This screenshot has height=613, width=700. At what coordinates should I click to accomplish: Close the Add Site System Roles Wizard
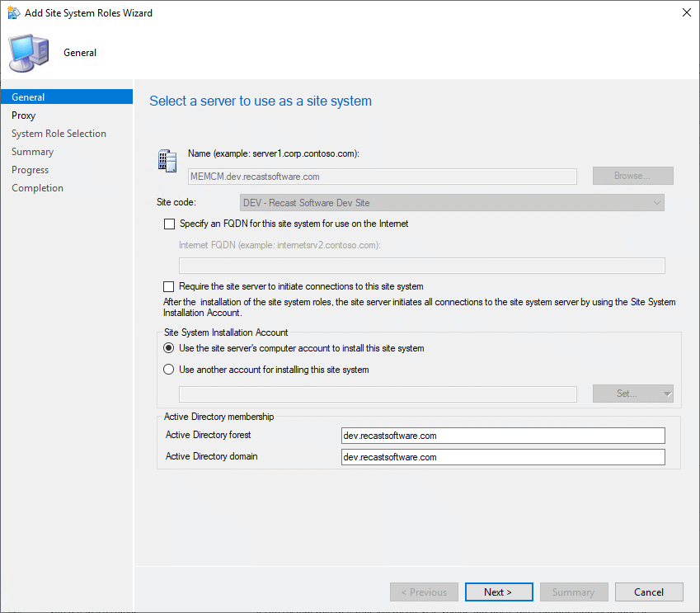pyautogui.click(x=687, y=13)
